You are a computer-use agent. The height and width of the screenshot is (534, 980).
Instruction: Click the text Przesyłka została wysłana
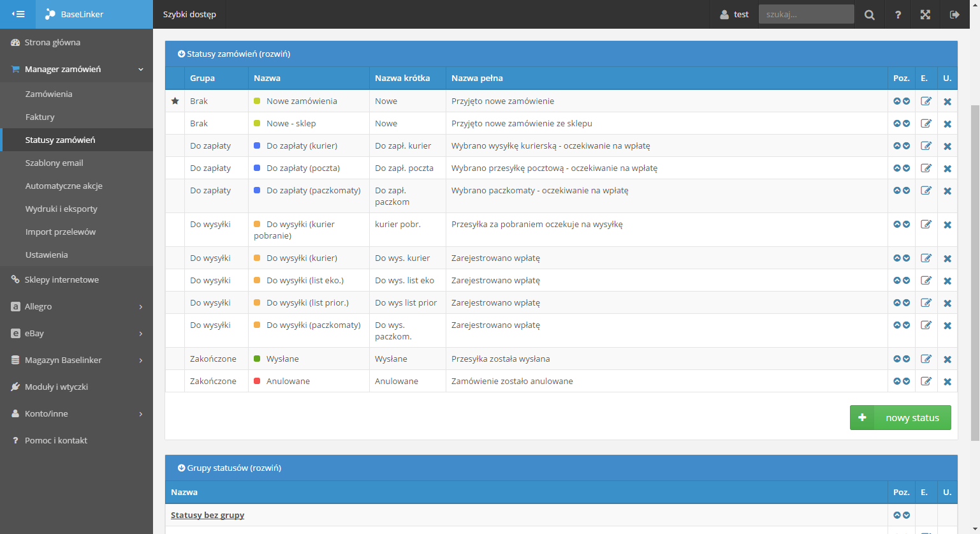501,359
